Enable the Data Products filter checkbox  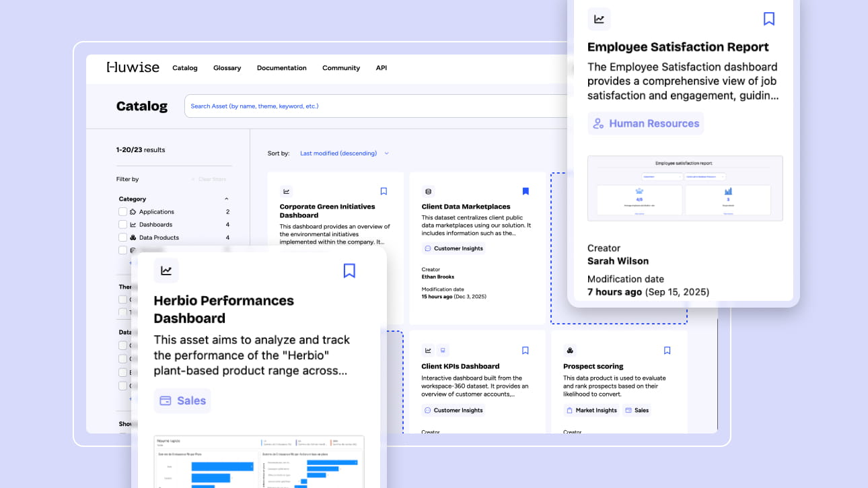tap(123, 238)
